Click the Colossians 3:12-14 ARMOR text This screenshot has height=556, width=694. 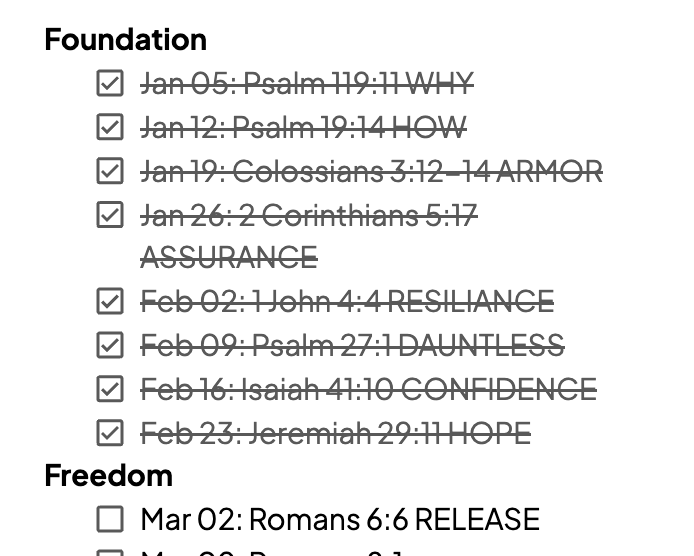(417, 171)
